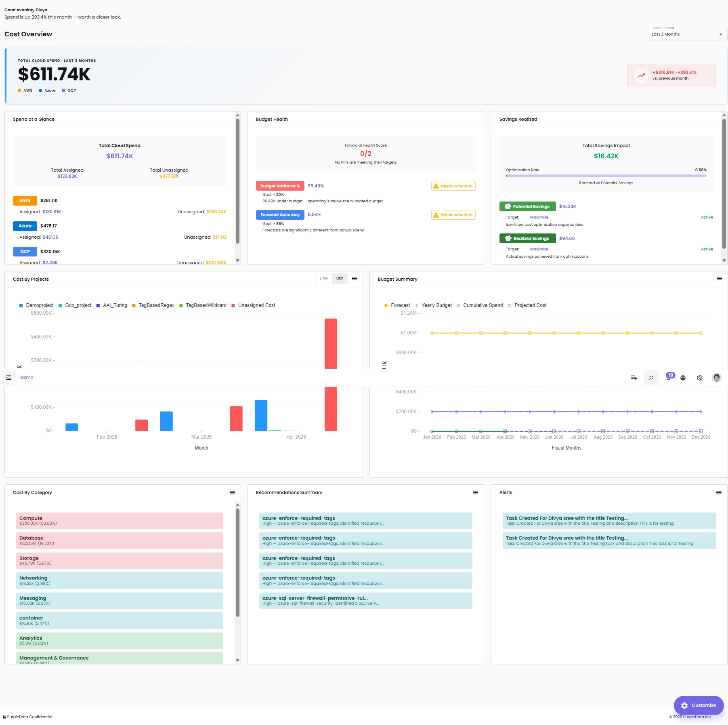Toggle Unassigned Cost legend series
728x725 pixels.
click(x=253, y=305)
